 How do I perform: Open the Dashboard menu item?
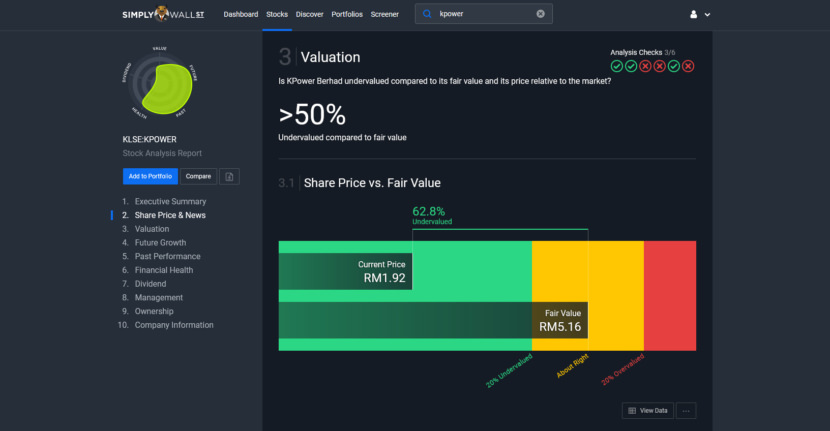pos(241,14)
